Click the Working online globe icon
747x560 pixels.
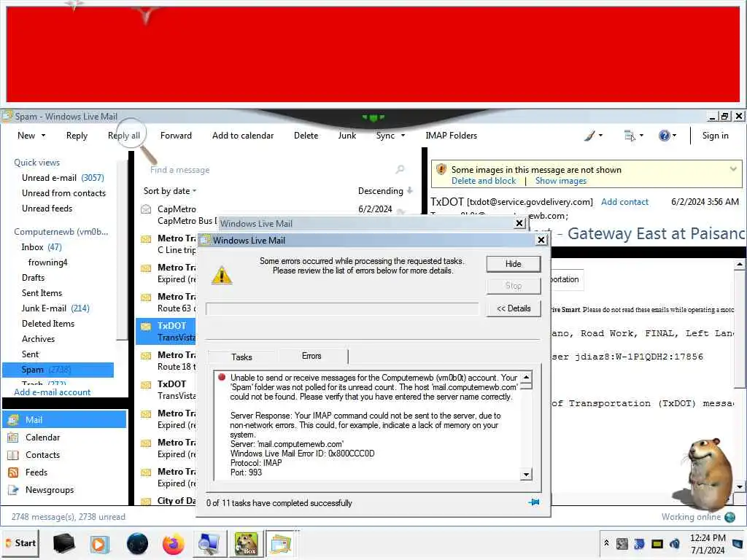pos(729,517)
